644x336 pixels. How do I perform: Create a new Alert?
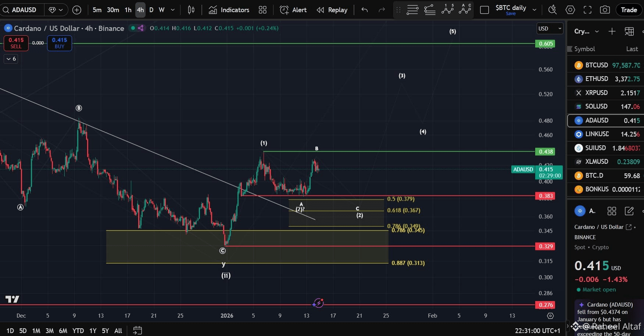[293, 10]
